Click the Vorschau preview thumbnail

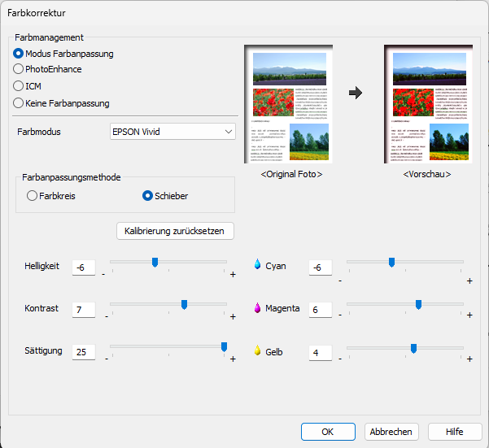[x=429, y=104]
